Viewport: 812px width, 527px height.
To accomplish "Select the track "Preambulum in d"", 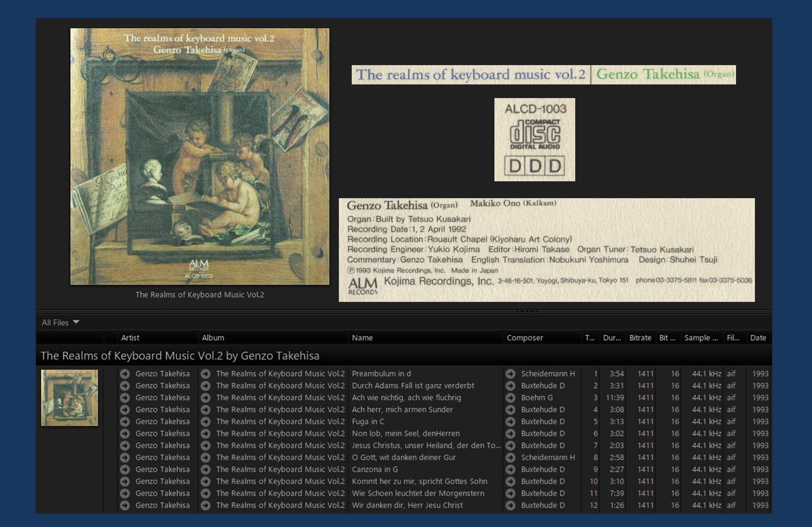I will 381,373.
